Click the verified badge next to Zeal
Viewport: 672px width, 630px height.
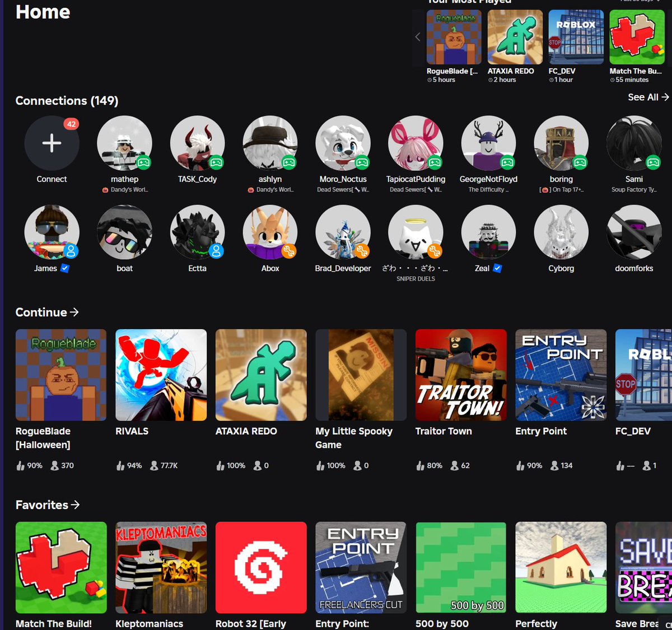pyautogui.click(x=497, y=268)
